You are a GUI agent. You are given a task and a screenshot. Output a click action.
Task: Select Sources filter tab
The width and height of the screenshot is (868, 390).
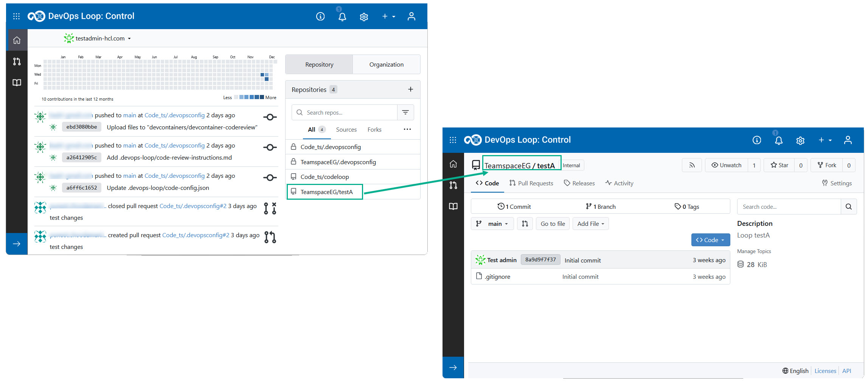[x=346, y=130]
